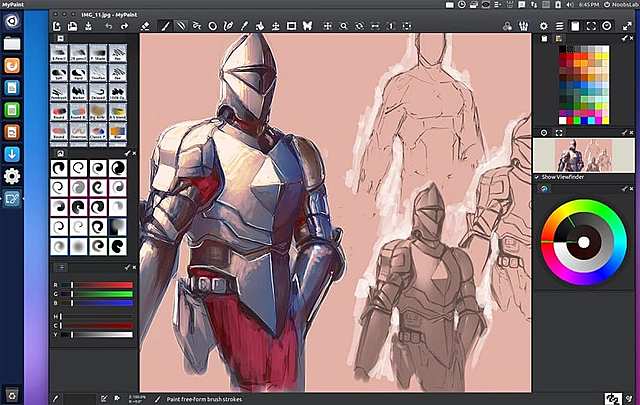Switch to the swatch-grid palette tab

coord(558,38)
